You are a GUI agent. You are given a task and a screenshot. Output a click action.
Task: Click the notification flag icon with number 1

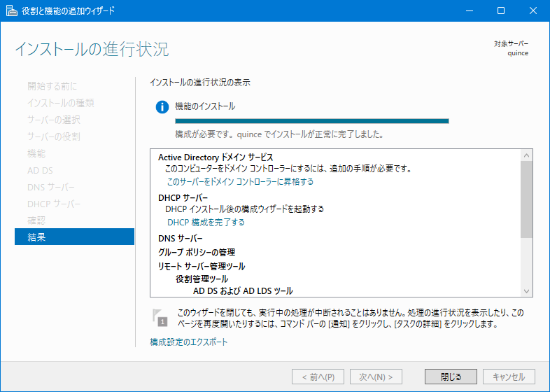point(160,318)
